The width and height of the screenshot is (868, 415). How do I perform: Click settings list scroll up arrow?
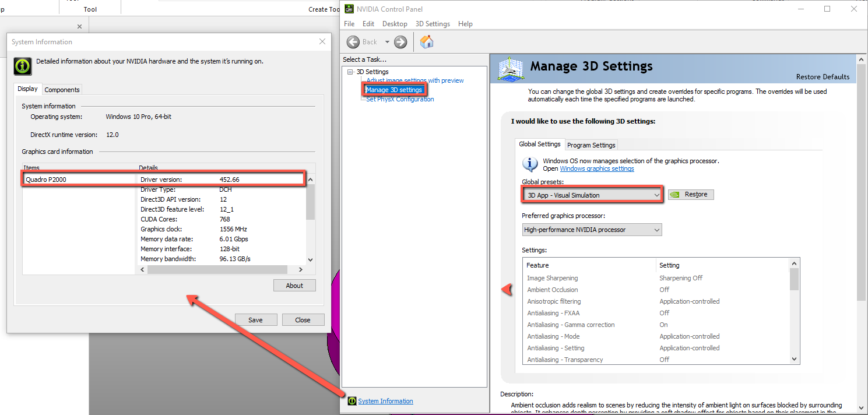794,263
